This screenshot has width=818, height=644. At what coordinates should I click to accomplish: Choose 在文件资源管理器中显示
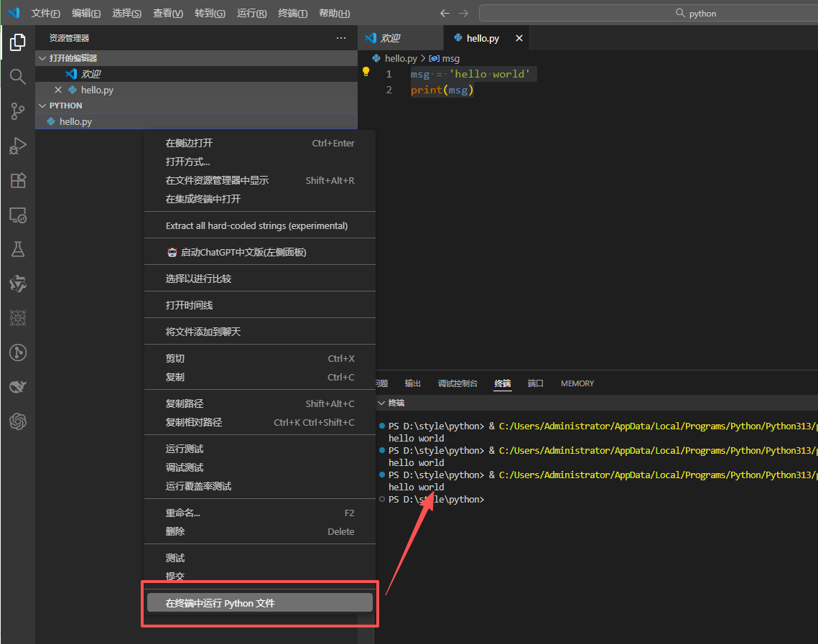click(260, 180)
